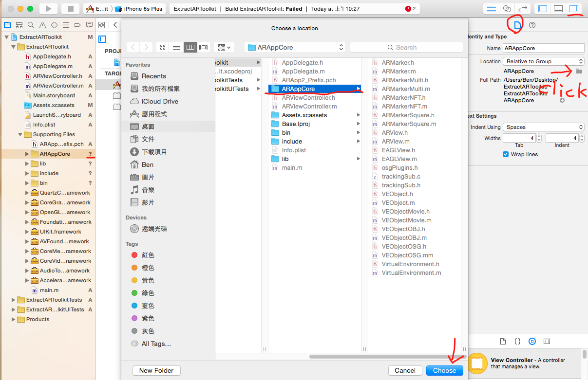Screen dimensions: 588x380
Task: Toggle the right utilities panel visibility
Action: [x=573, y=8]
